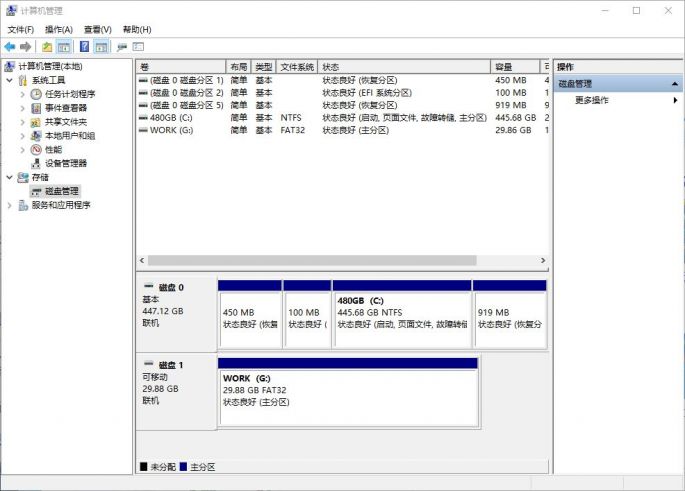Click the blue Help question-mark icon
This screenshot has height=491, width=685.
[x=84, y=47]
